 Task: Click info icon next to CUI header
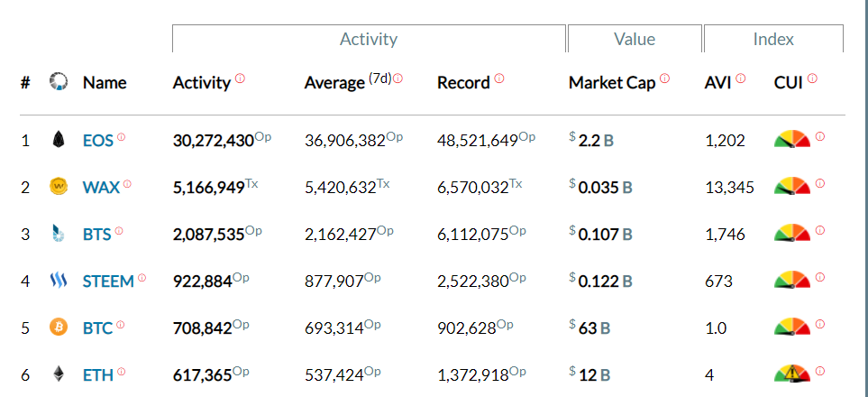(x=812, y=78)
